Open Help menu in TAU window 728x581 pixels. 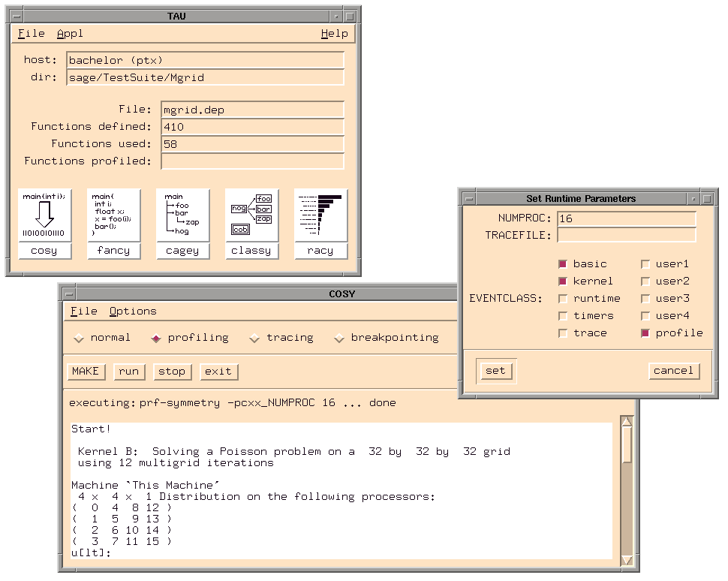pos(334,34)
